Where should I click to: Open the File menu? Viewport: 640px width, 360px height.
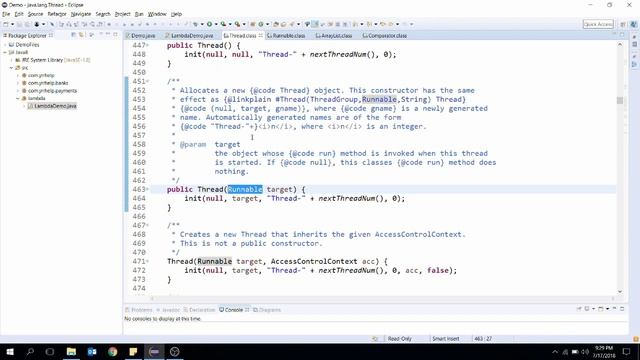tap(6, 14)
